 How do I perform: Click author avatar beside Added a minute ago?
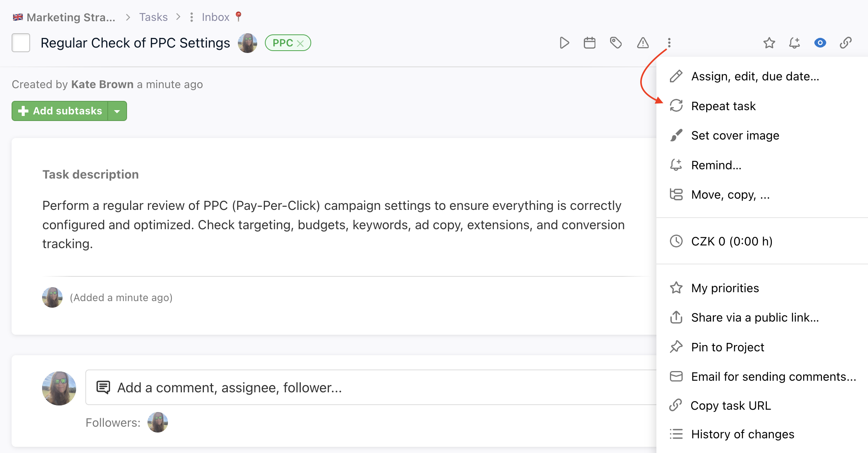click(x=52, y=297)
